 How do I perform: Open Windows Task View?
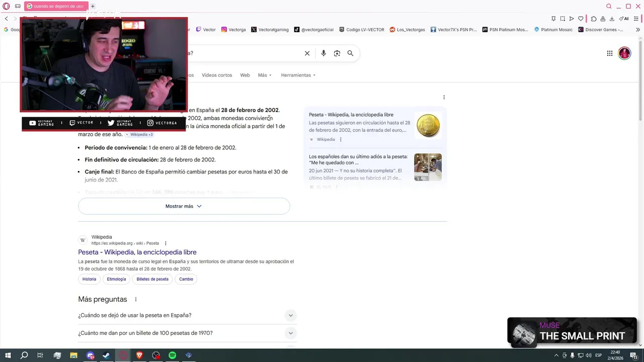(40, 355)
